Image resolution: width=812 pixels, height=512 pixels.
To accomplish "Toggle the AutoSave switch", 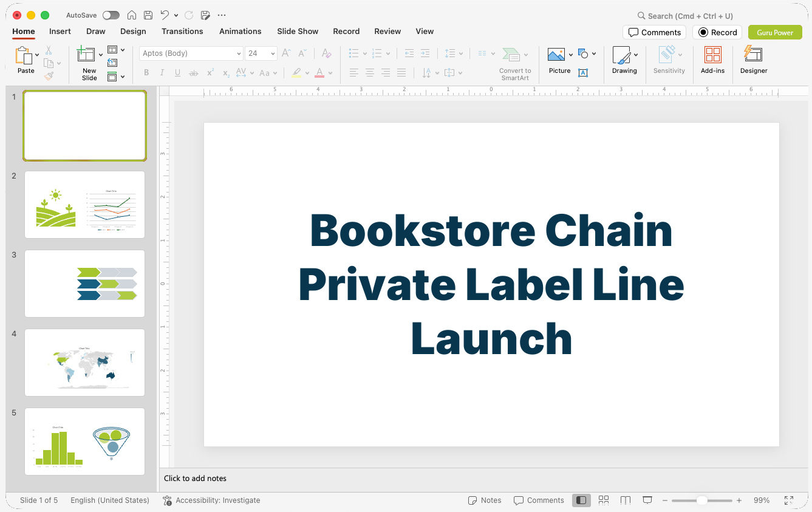I will (x=111, y=15).
